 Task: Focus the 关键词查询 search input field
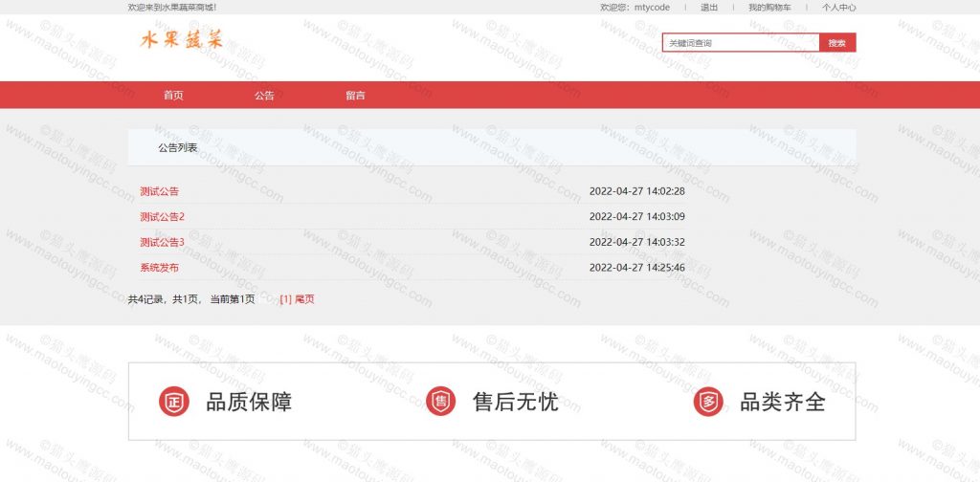740,43
